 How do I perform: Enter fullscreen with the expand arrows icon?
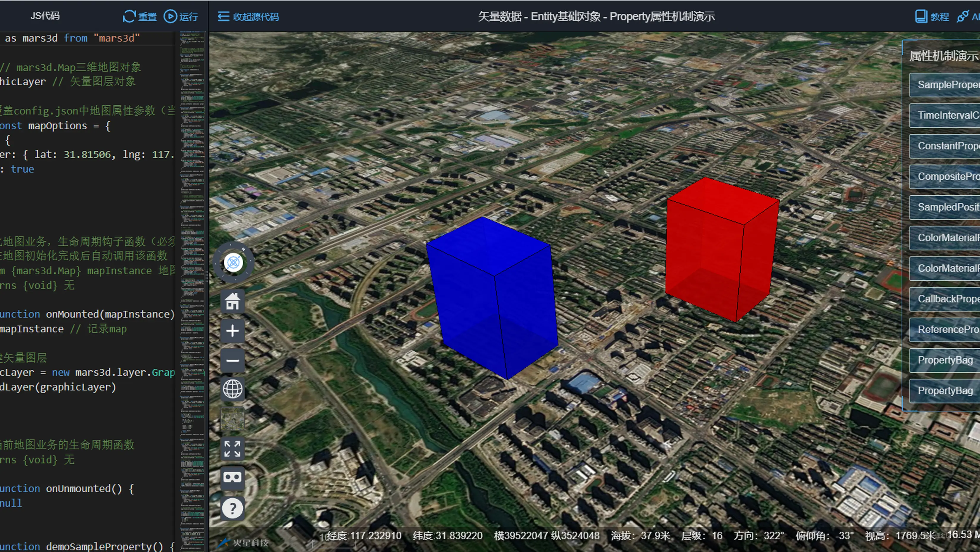233,448
